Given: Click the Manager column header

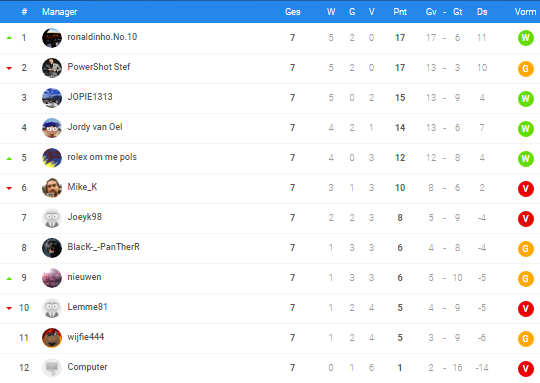Looking at the screenshot, I should pos(60,12).
